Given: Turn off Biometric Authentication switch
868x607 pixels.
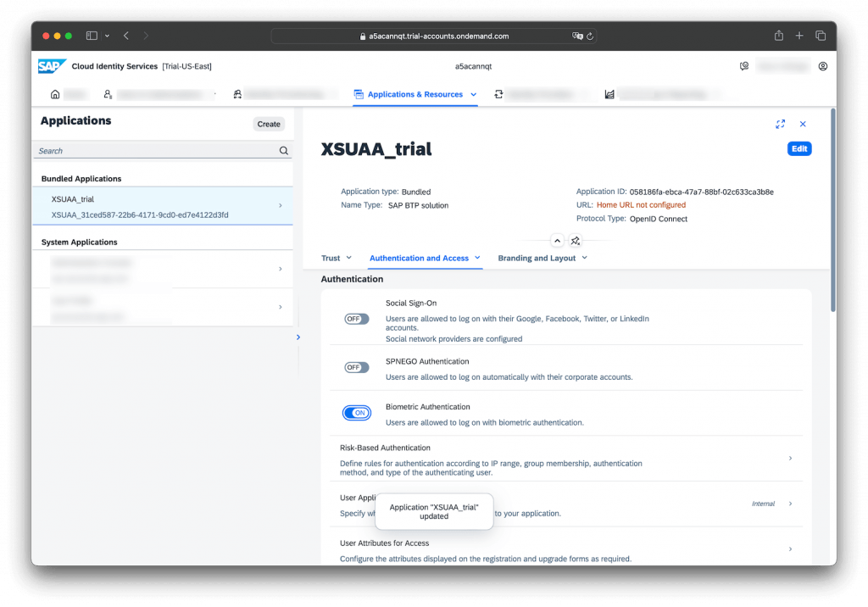Looking at the screenshot, I should point(357,413).
